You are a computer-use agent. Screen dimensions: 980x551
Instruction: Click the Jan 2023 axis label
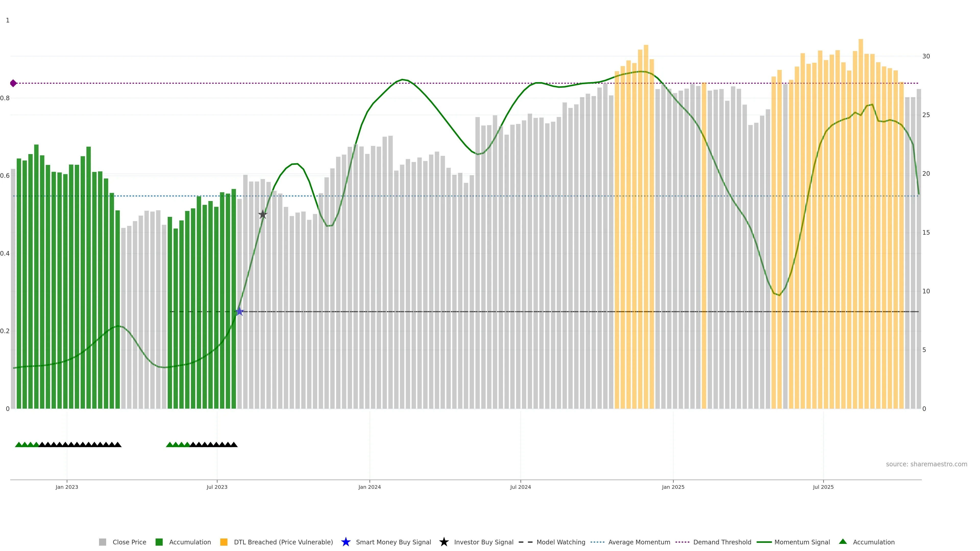[x=67, y=487]
